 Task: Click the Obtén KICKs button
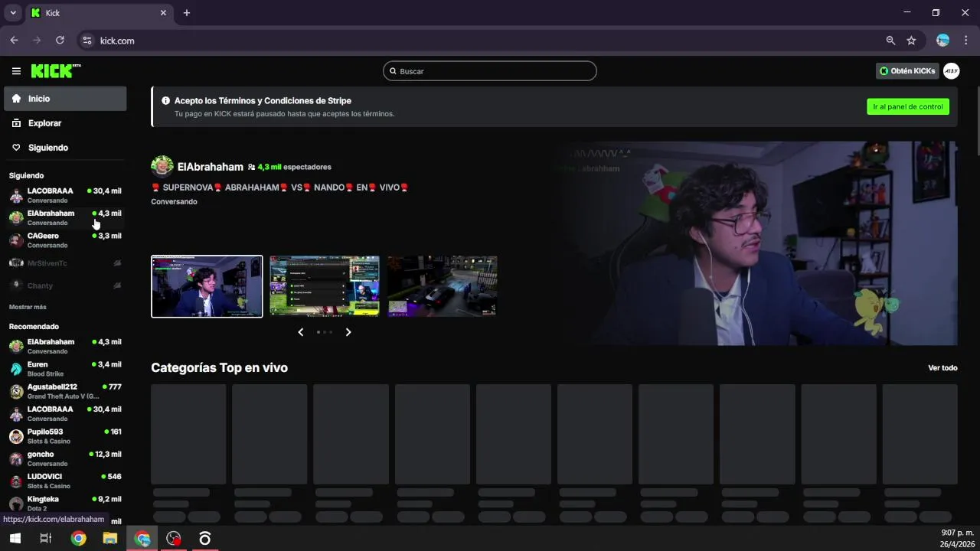tap(907, 70)
